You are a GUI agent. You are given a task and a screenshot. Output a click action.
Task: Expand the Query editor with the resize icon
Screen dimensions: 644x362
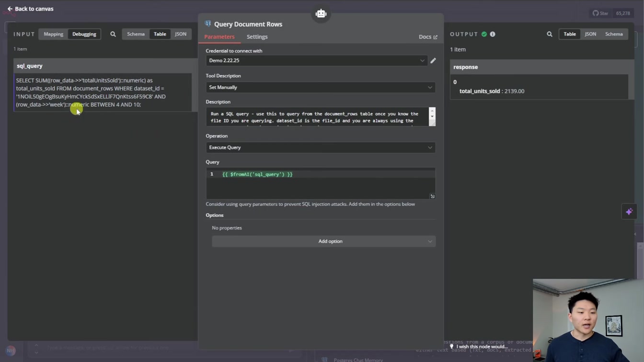[432, 196]
